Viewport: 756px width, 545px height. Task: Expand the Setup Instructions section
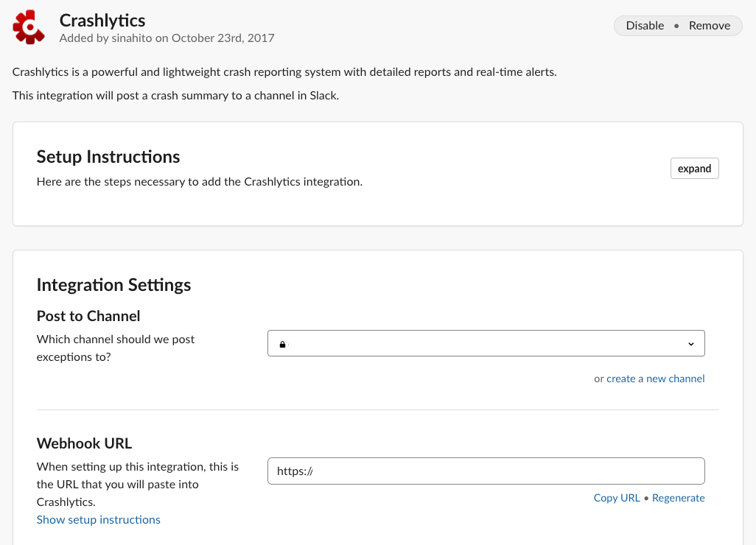[x=694, y=169]
